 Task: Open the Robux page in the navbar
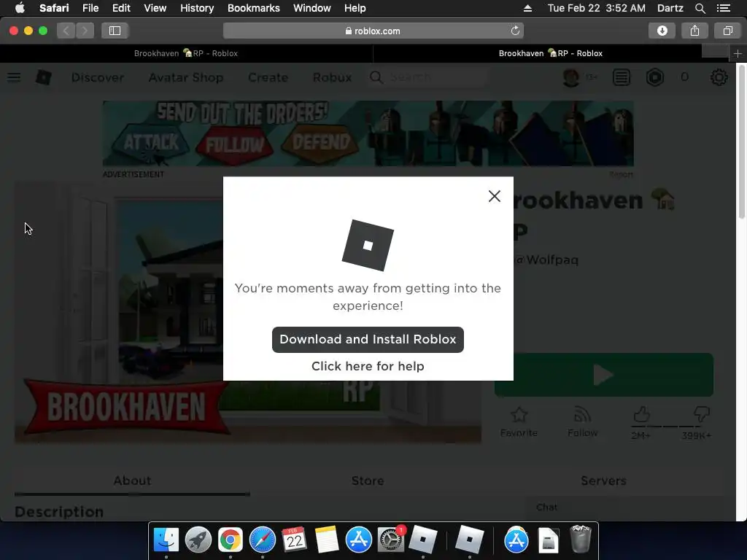click(x=332, y=77)
